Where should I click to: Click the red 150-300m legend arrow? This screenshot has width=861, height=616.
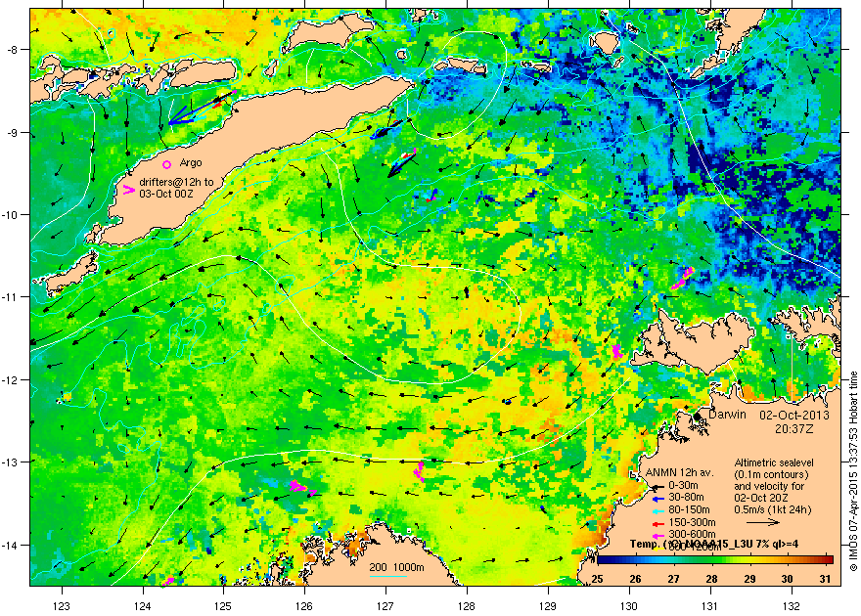click(x=657, y=522)
